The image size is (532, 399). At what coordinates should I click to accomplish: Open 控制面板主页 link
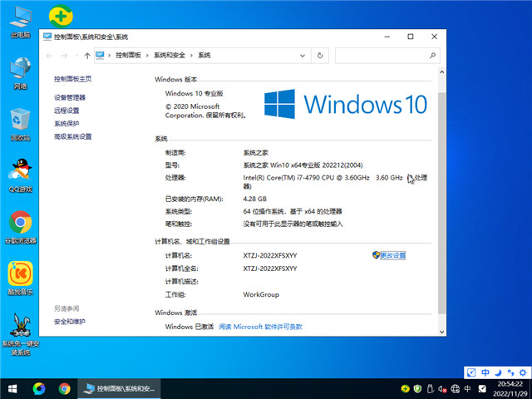click(x=72, y=79)
